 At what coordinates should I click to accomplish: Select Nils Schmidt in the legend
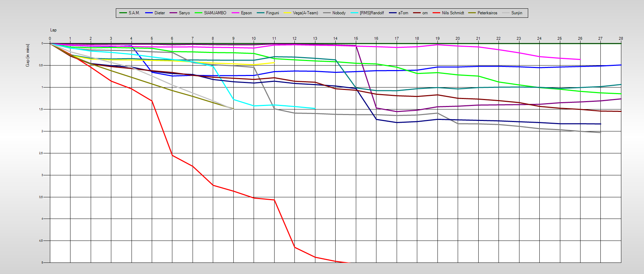pyautogui.click(x=453, y=13)
